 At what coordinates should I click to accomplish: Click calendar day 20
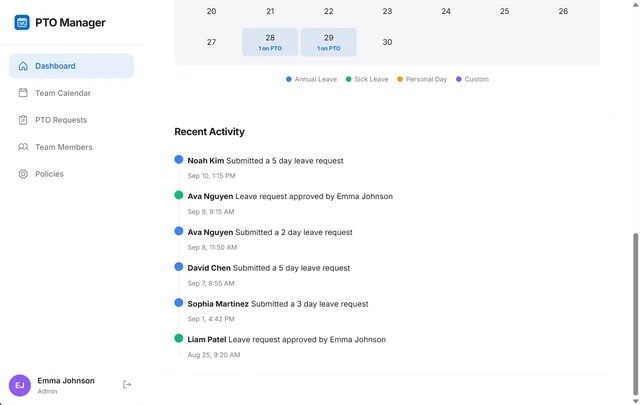tap(211, 11)
